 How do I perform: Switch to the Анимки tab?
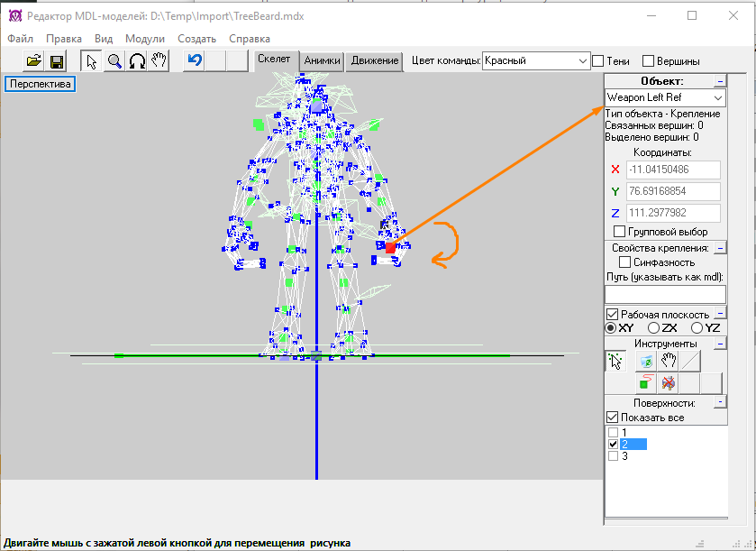(x=322, y=60)
